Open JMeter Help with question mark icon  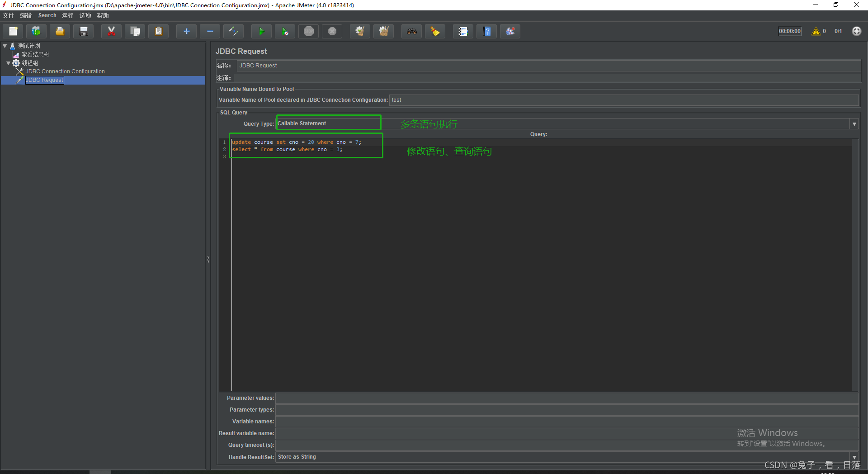(x=486, y=31)
